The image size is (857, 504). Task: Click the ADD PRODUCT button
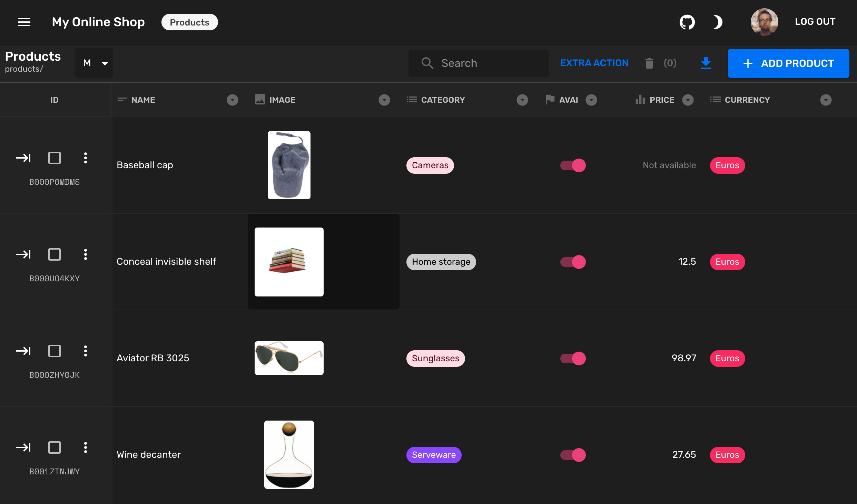tap(788, 63)
